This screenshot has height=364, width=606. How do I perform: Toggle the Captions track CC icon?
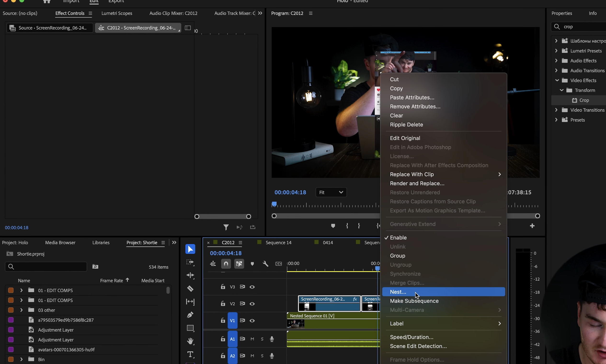pyautogui.click(x=279, y=264)
